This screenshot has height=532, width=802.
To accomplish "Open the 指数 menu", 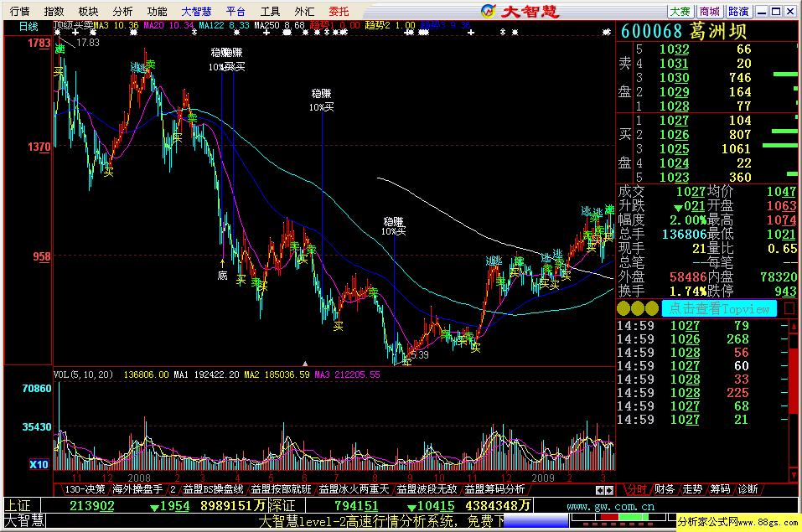I will (x=54, y=11).
